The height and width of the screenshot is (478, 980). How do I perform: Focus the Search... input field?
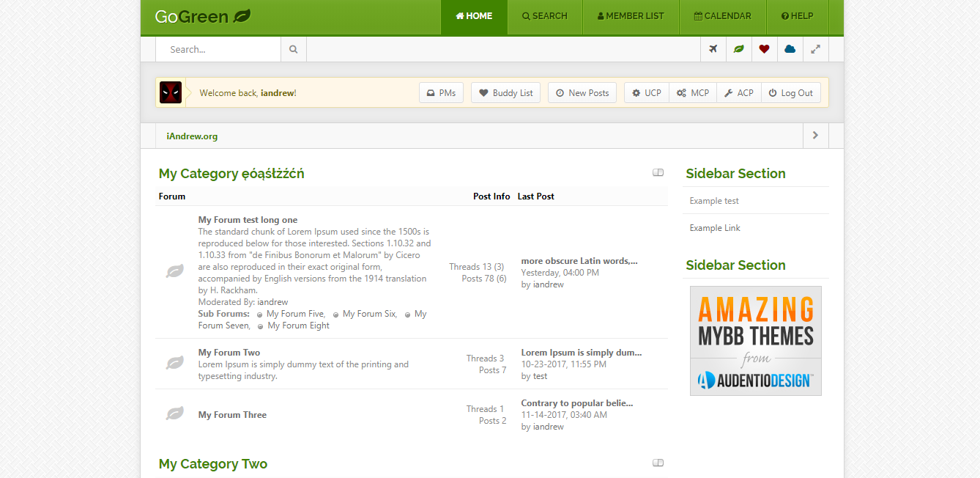[x=218, y=50]
